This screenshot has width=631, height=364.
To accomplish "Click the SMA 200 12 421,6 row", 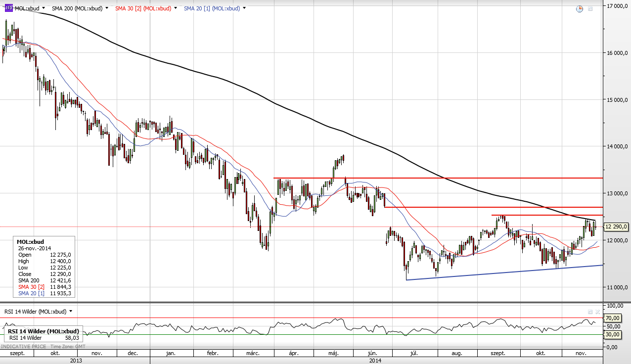I will click(45, 280).
